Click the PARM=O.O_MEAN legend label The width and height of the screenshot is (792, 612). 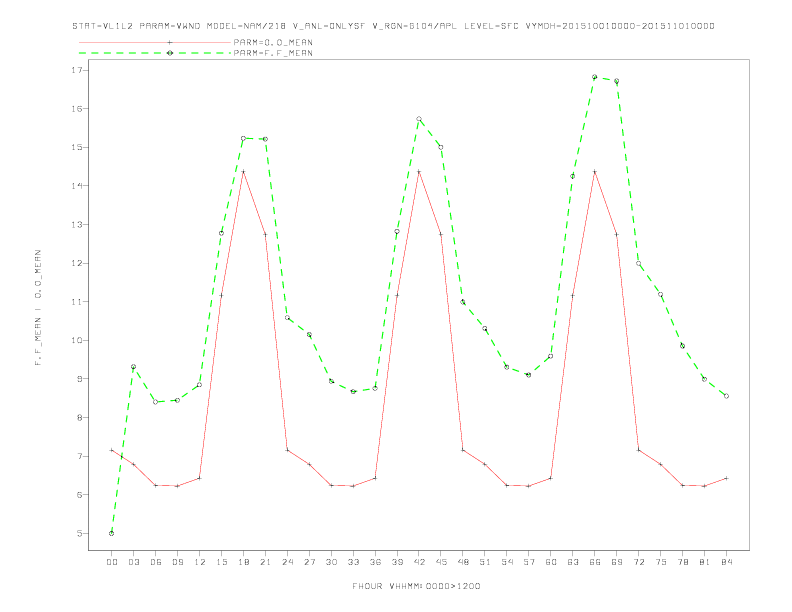[x=273, y=42]
